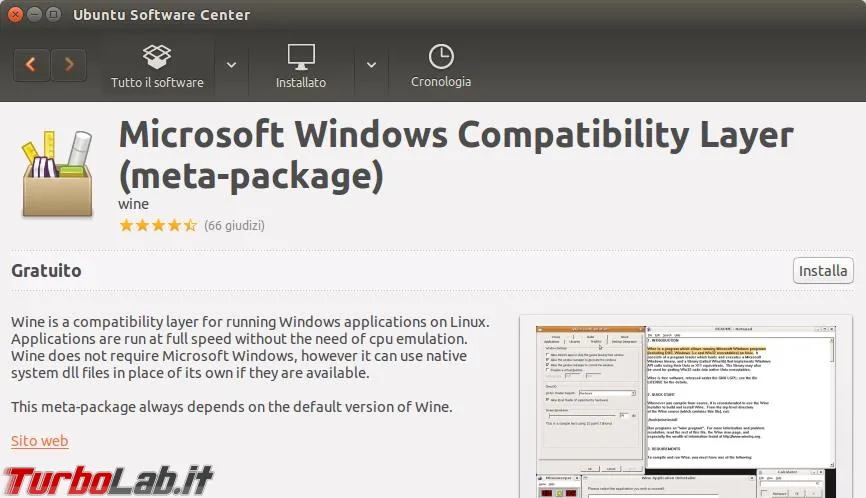Show the Installato software list
This screenshot has width=866, height=498.
(301, 66)
